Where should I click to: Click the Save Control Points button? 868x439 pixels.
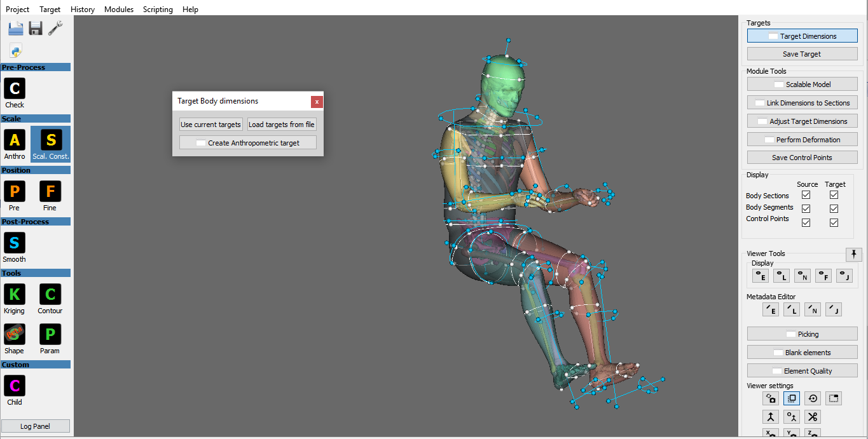803,158
